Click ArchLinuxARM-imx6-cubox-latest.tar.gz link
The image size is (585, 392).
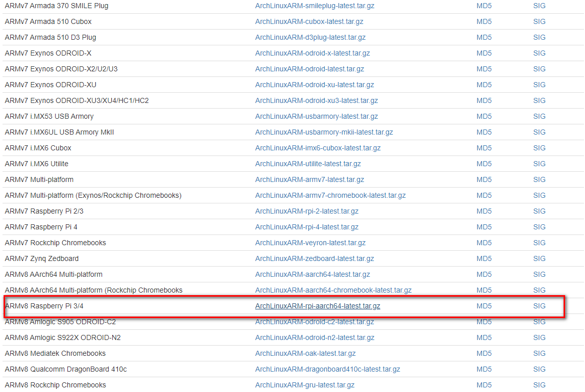[x=318, y=148]
